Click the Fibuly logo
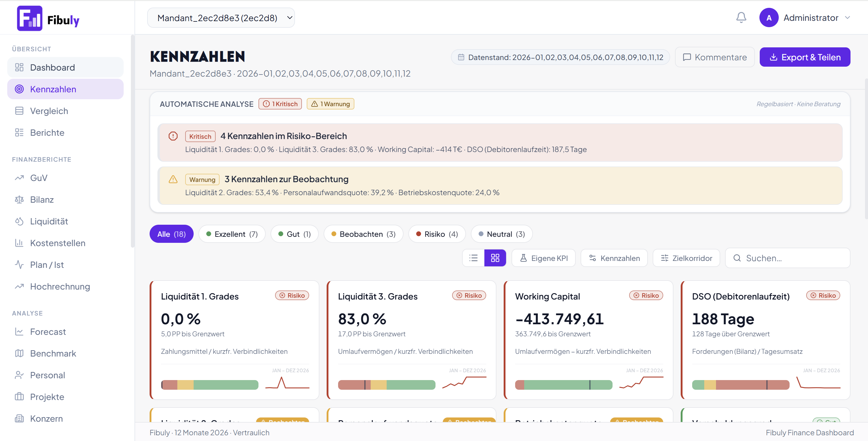 48,18
